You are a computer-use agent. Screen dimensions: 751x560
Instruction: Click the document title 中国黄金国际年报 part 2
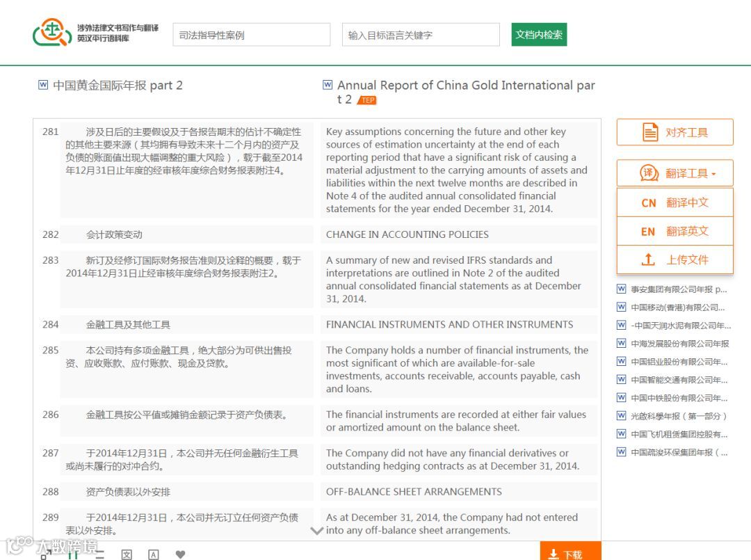(118, 86)
